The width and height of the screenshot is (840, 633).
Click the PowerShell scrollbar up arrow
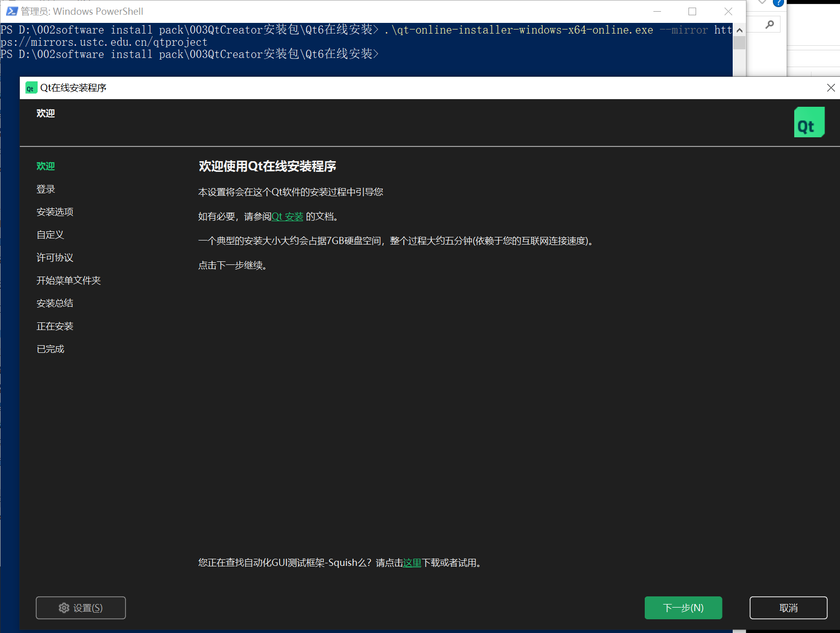pyautogui.click(x=739, y=30)
